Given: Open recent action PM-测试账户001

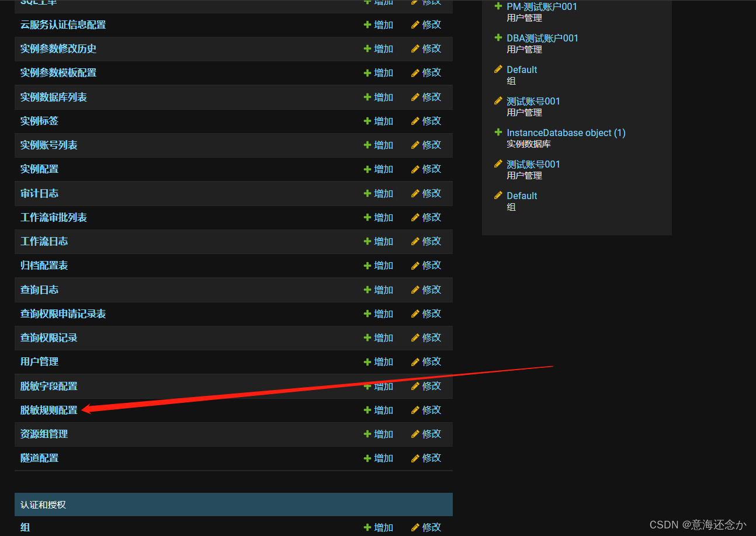Looking at the screenshot, I should pyautogui.click(x=542, y=6).
